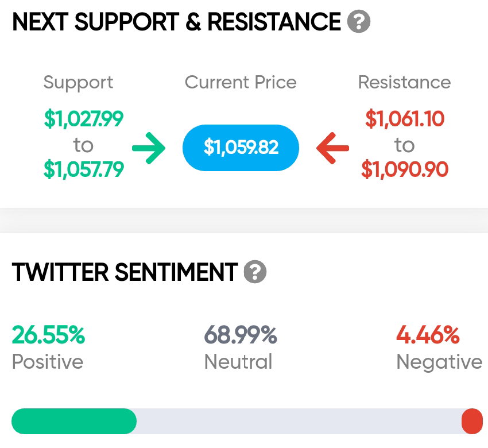Click the Next Support & Resistance heading

pos(176,21)
